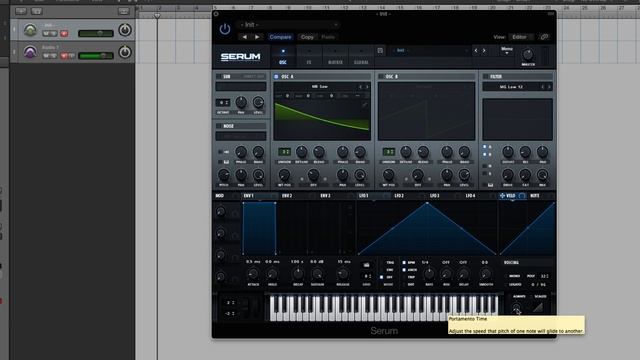Click the save preset disk icon

(380, 51)
